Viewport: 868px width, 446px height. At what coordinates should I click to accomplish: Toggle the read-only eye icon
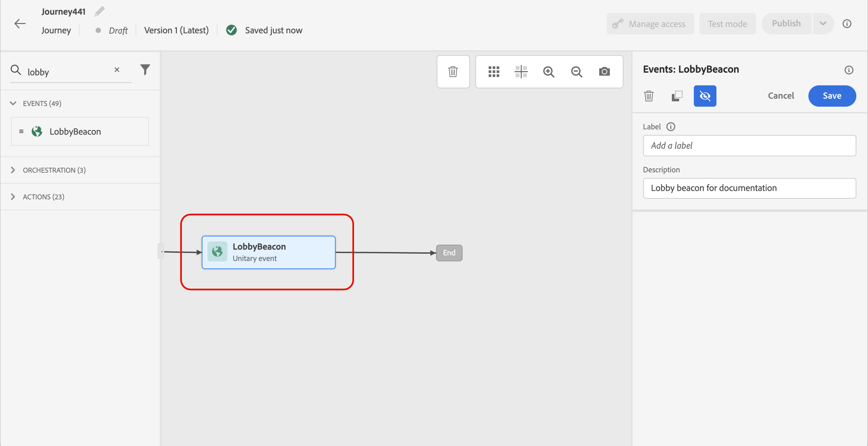(704, 96)
